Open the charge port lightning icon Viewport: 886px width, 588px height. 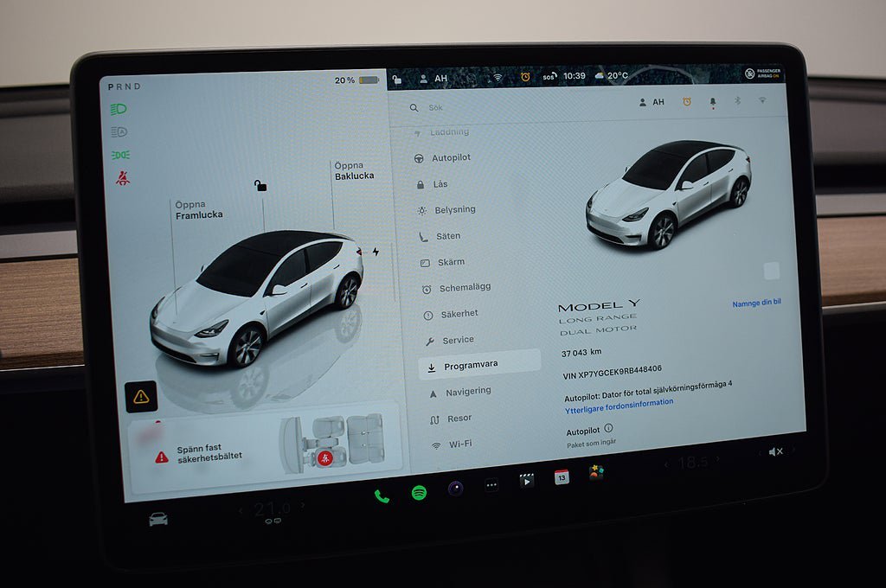[x=376, y=252]
